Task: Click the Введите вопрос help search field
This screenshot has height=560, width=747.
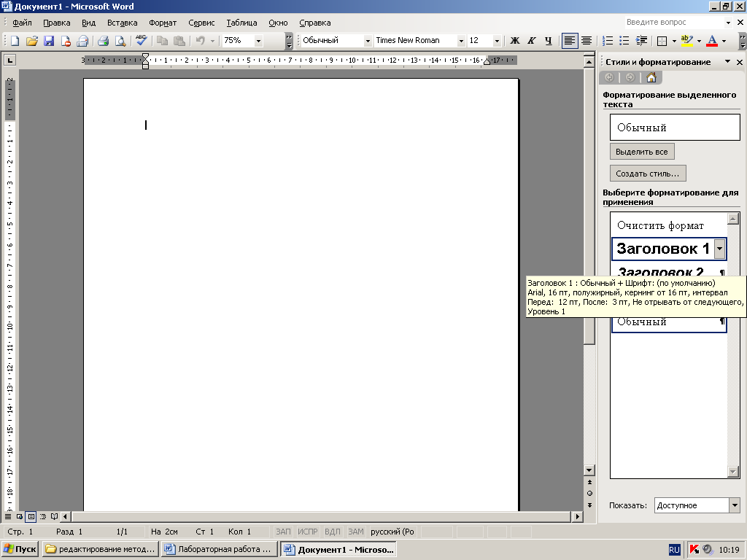Action: click(x=673, y=22)
